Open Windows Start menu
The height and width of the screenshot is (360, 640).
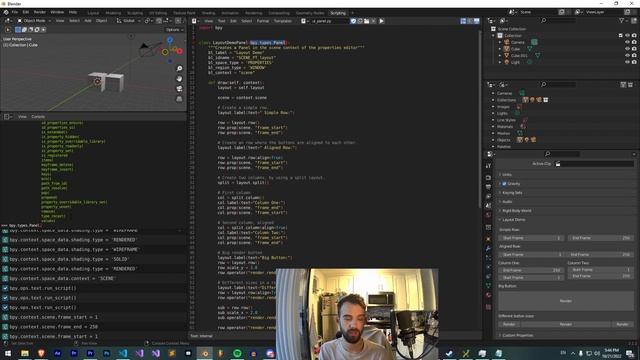pyautogui.click(x=8, y=353)
